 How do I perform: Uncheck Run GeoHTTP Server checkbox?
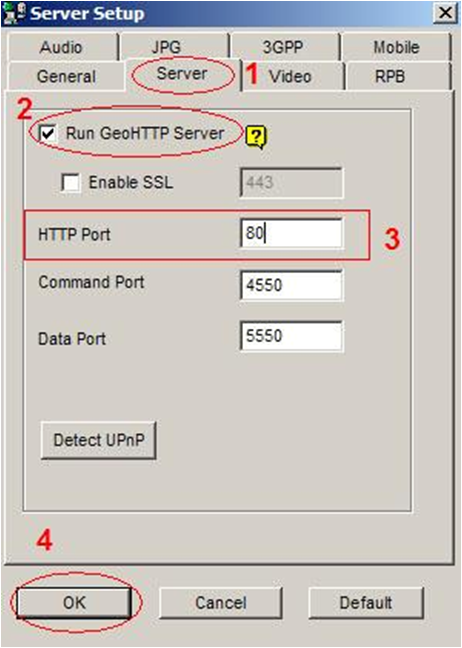click(x=48, y=133)
